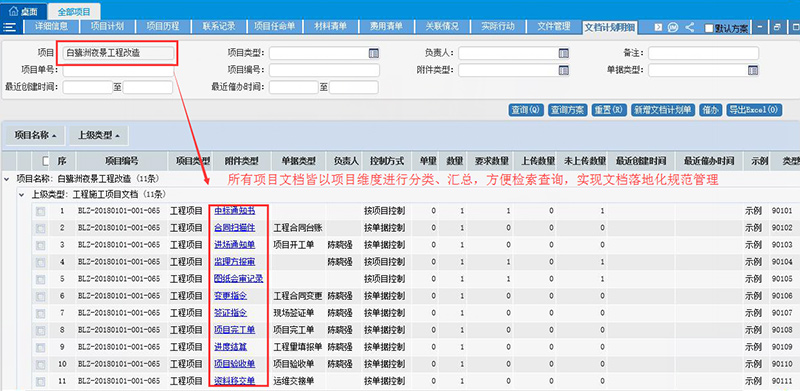Image resolution: width=800 pixels, height=391 pixels.
Task: Select the 文档计划明细 tab
Action: pos(610,27)
